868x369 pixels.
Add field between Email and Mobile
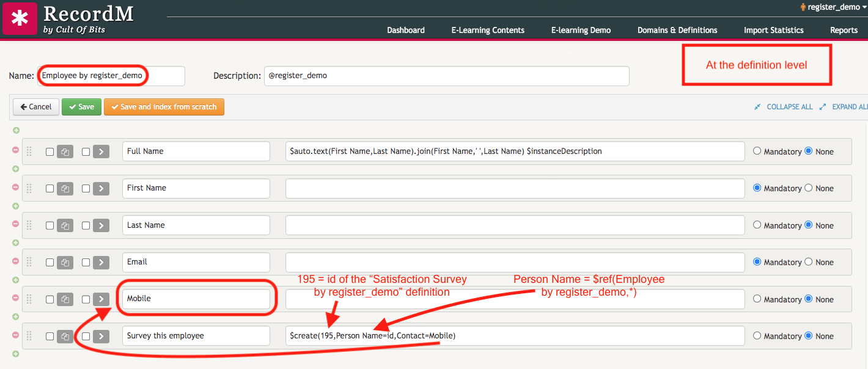[x=16, y=280]
